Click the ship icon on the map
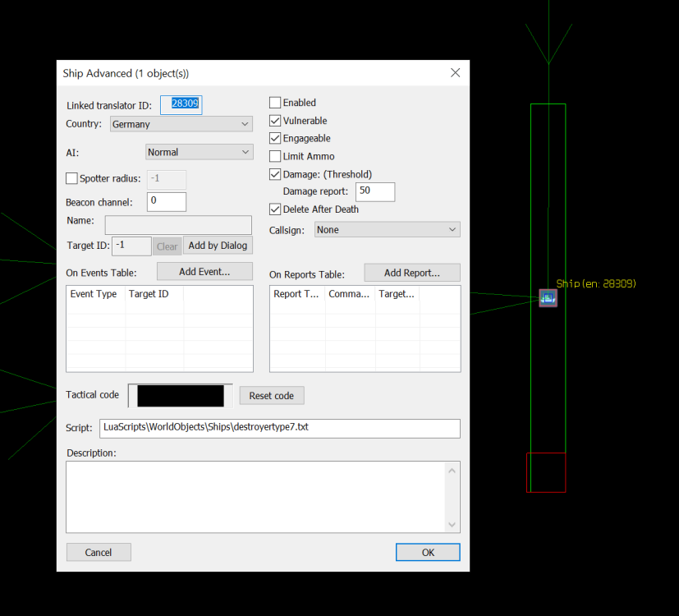 [x=548, y=298]
